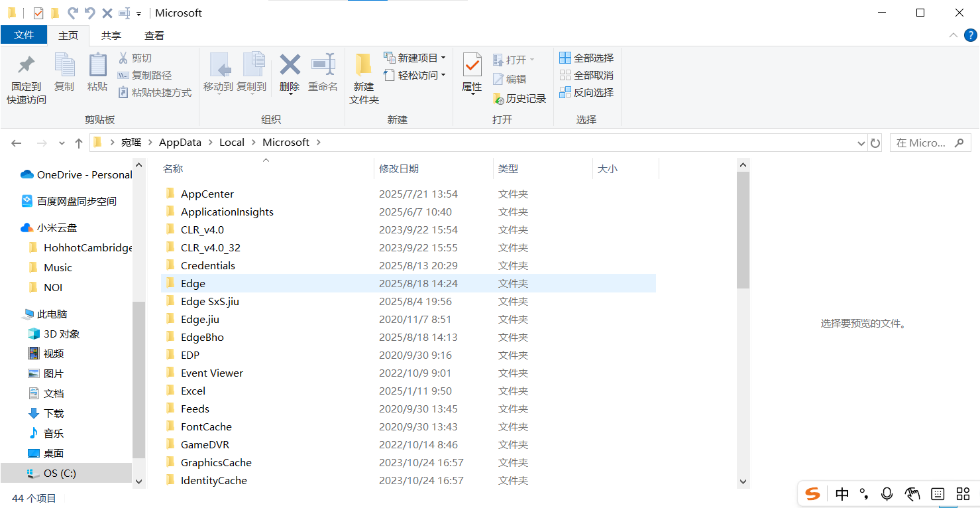Open New item (新建项目) dropdown

[415, 58]
